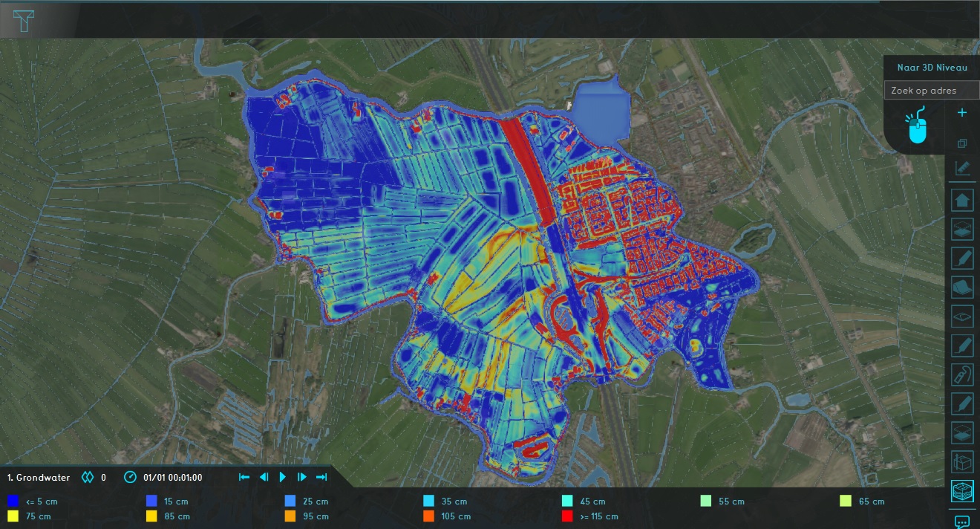Viewport: 980px width, 529px height.
Task: Click the Zoek op adres search field
Action: 931,91
